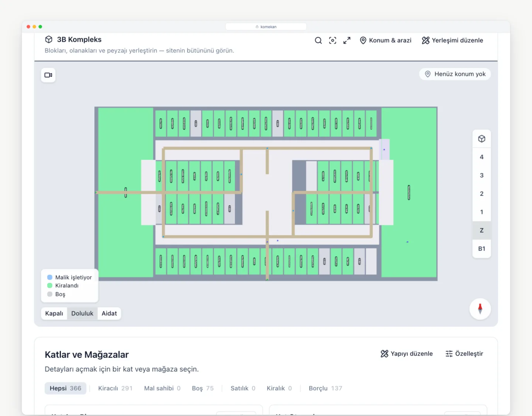
Task: Expand the map to fullscreen
Action: click(x=347, y=40)
